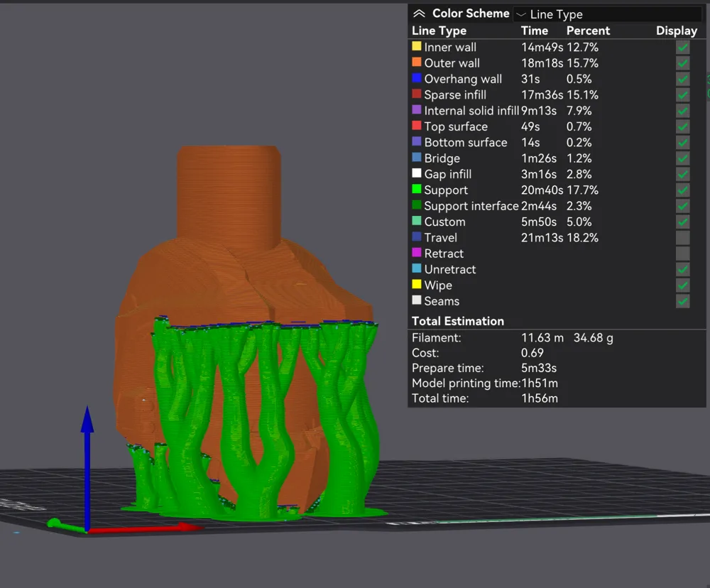Select the Bridge line type label

pyautogui.click(x=442, y=158)
